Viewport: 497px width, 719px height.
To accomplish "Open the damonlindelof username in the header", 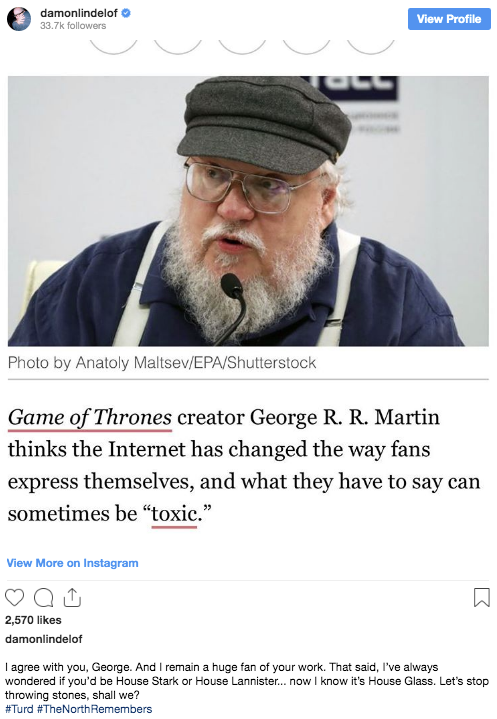I will click(x=79, y=13).
